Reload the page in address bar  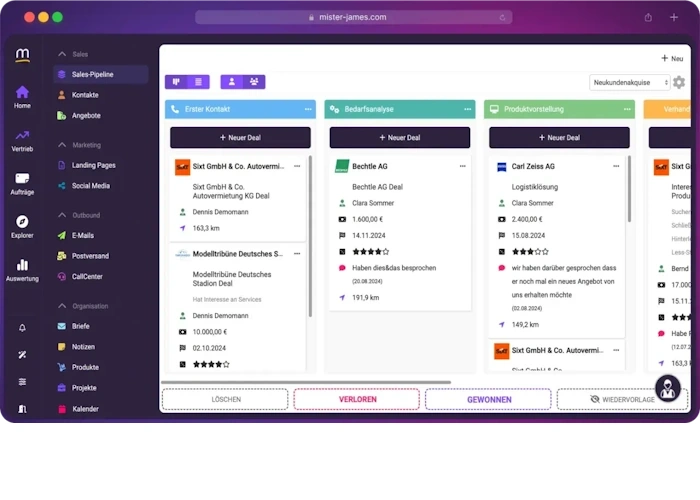502,17
